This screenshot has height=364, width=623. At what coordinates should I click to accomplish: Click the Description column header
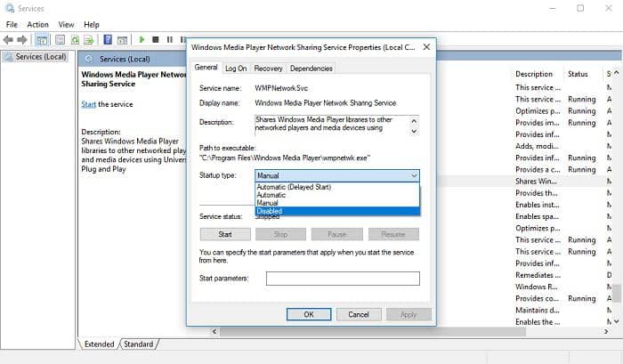(x=534, y=74)
